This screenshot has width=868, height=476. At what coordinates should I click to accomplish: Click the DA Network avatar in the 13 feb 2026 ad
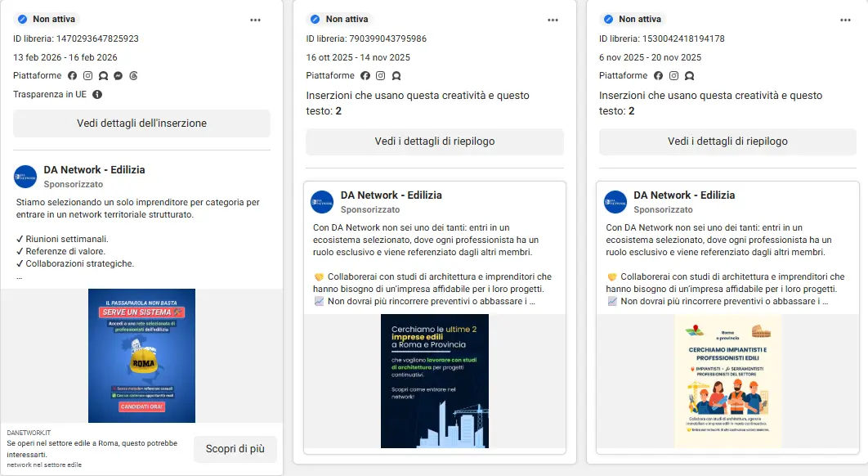25,177
